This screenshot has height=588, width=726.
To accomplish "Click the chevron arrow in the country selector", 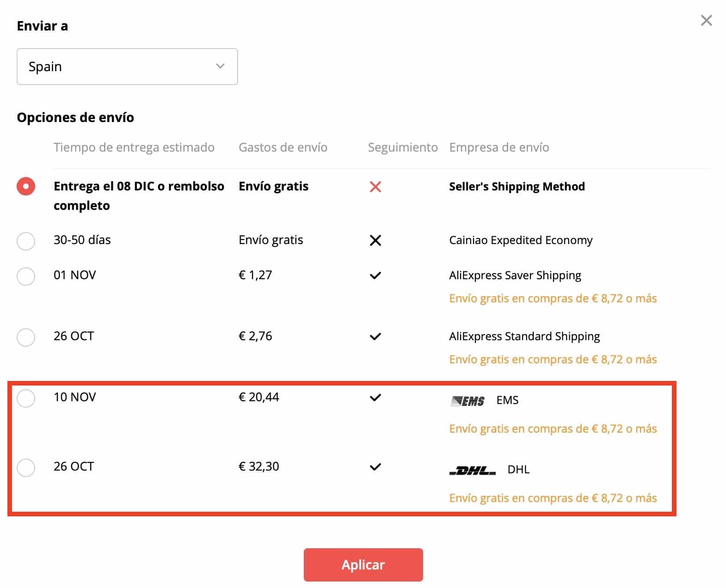I will (220, 67).
